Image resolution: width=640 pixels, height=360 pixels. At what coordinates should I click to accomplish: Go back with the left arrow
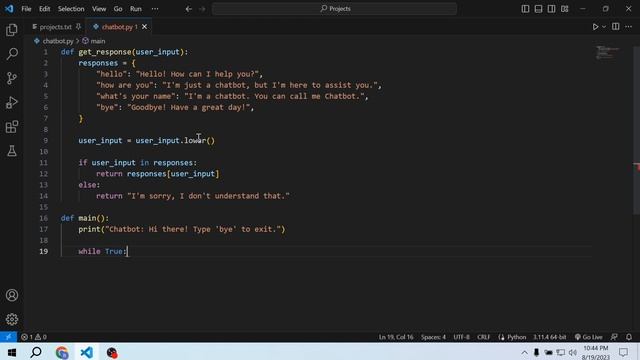(189, 9)
